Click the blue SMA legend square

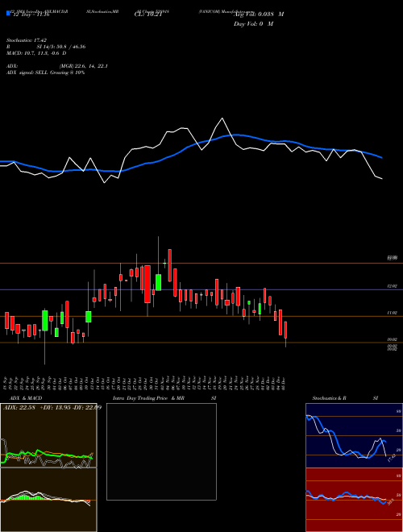(x=8, y=13)
